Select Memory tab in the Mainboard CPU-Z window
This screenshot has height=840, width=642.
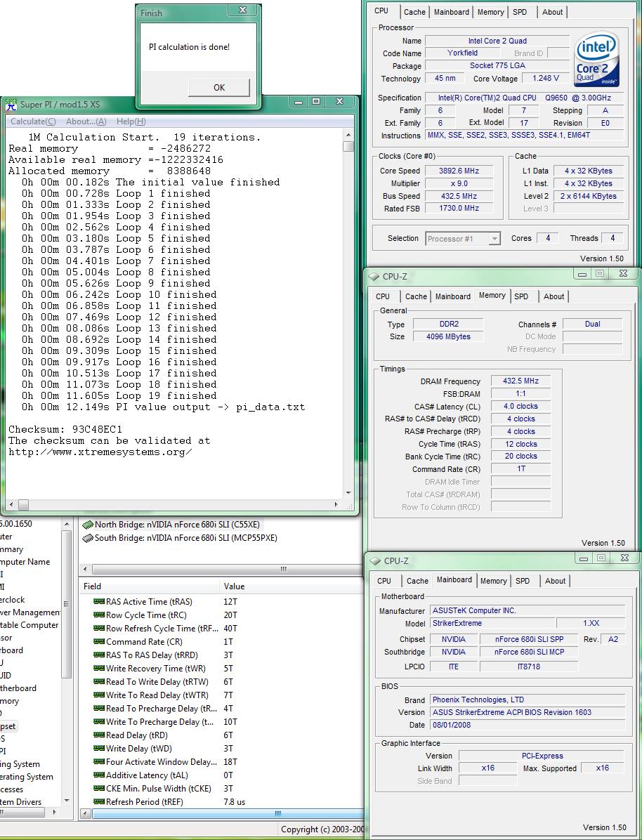tap(494, 581)
